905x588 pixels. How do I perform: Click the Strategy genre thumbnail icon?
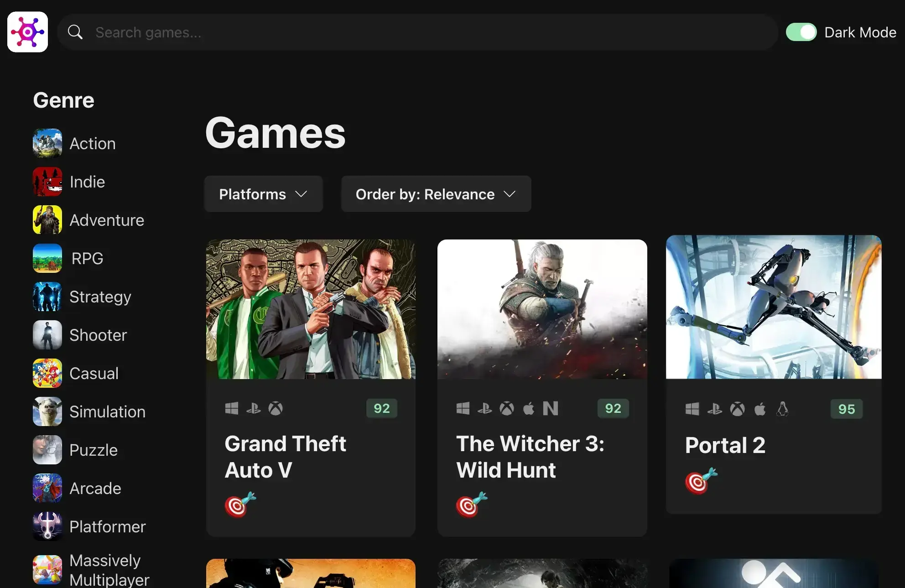click(47, 297)
